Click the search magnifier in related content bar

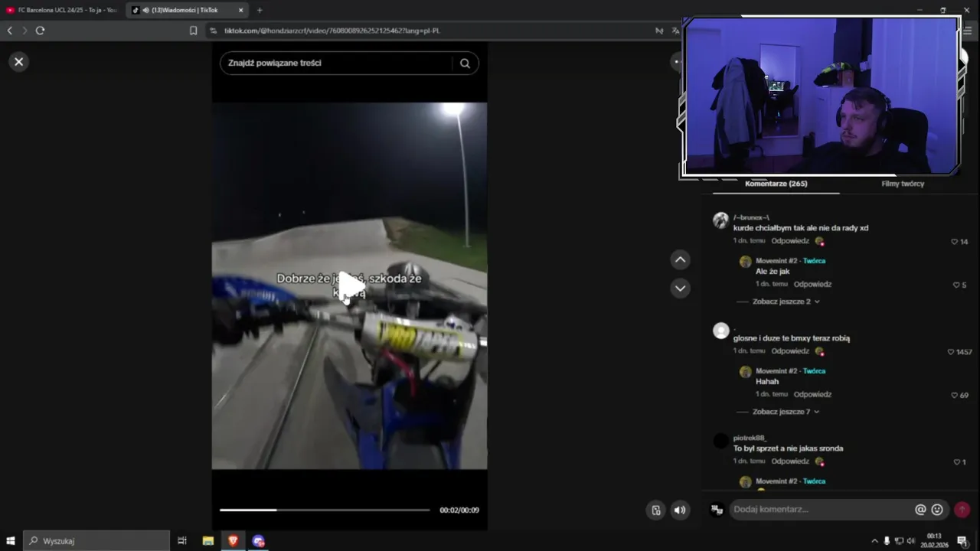click(x=465, y=64)
